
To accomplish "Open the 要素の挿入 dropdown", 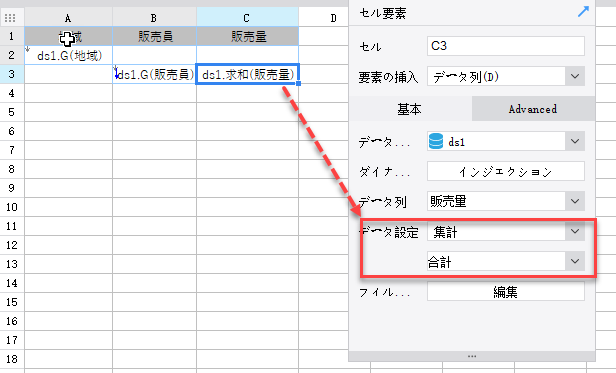I will tap(575, 76).
